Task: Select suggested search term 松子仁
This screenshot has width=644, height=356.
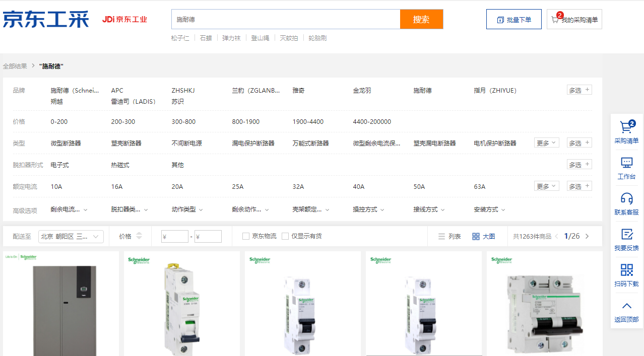Action: tap(180, 38)
